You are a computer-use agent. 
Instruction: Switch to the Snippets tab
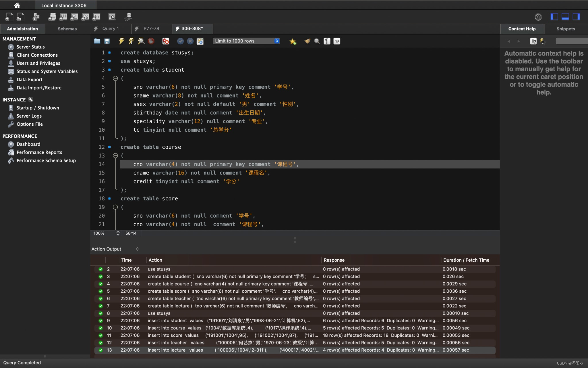click(x=566, y=29)
